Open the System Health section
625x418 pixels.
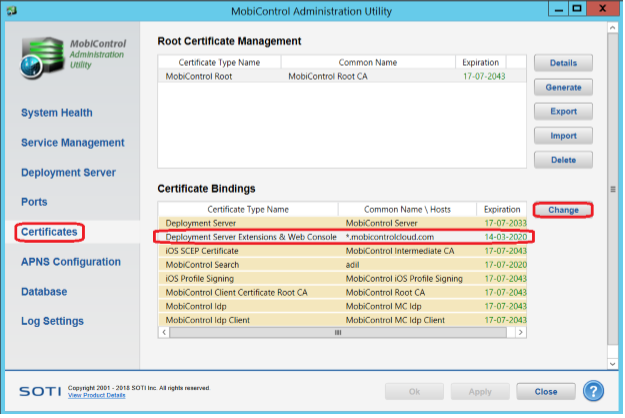[x=57, y=113]
